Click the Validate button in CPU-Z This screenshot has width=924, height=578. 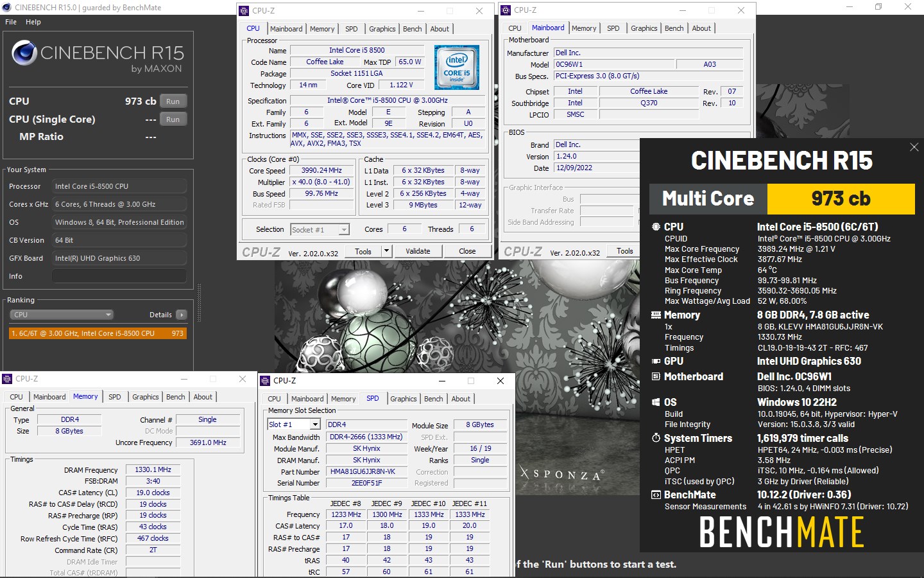[x=418, y=251]
